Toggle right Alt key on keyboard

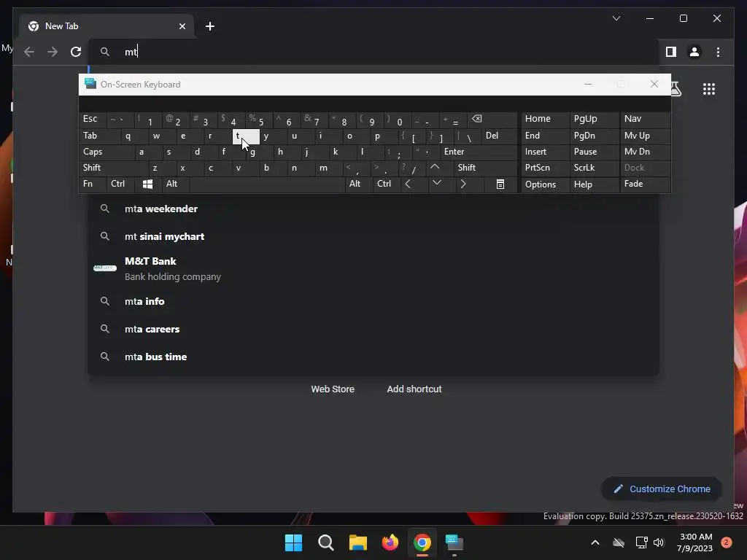pyautogui.click(x=359, y=184)
